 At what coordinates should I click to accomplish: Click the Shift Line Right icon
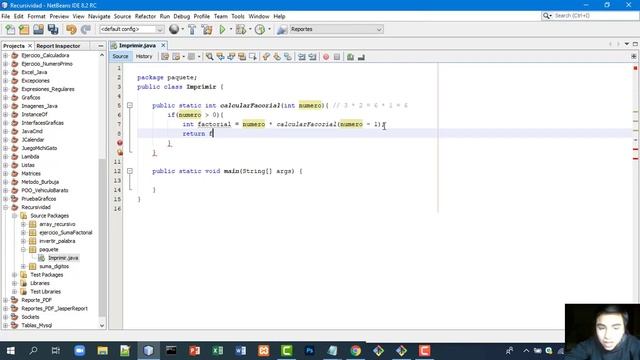tap(313, 57)
